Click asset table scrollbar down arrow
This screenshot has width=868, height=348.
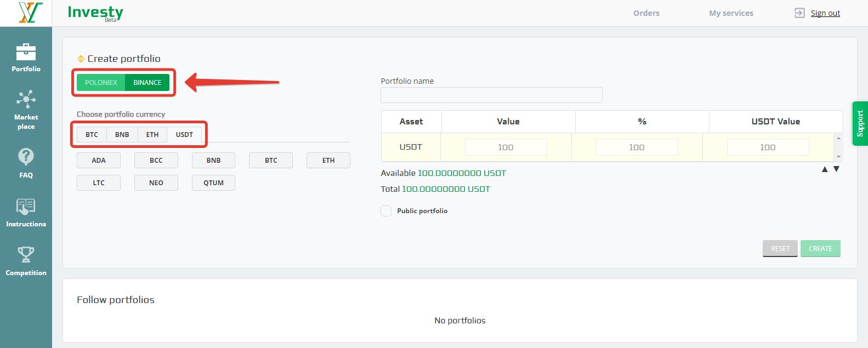(838, 157)
